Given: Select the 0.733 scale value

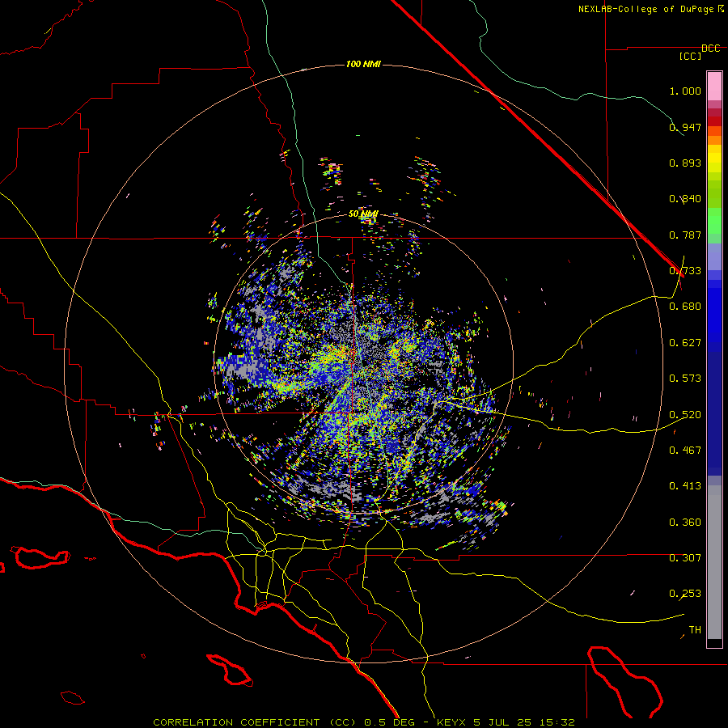Looking at the screenshot, I should 685,271.
